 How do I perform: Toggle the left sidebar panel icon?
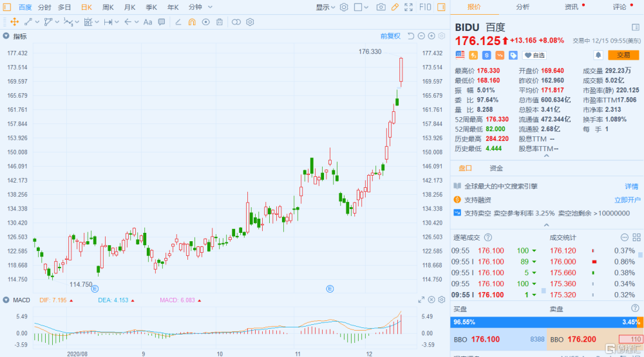[x=6, y=7]
